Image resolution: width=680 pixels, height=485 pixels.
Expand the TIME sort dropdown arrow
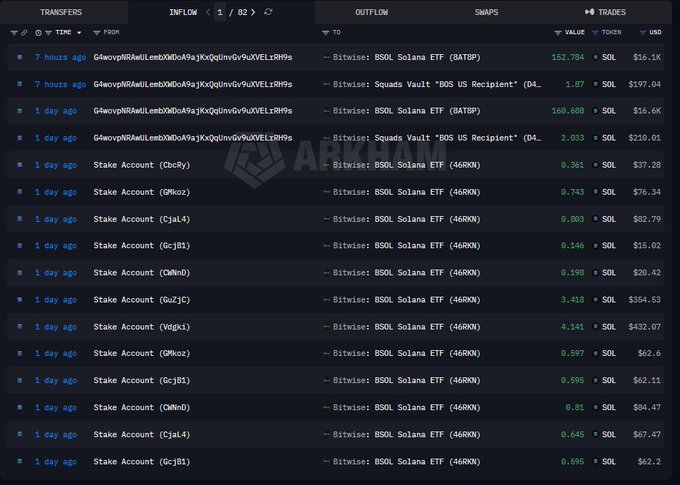(x=79, y=33)
